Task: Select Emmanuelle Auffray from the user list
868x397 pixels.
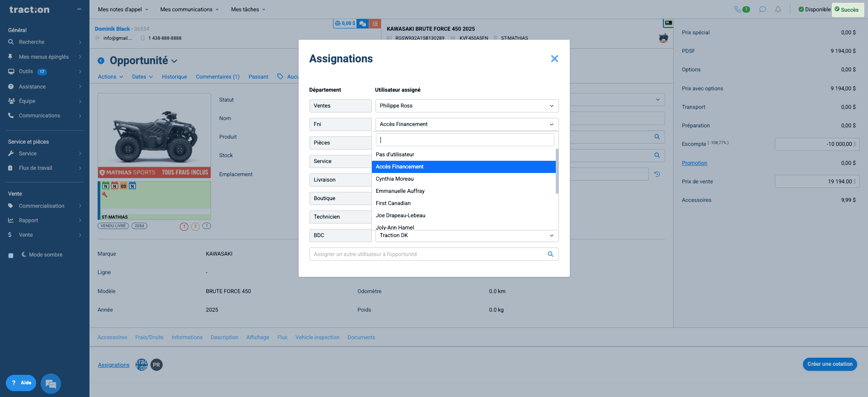Action: 464,191
